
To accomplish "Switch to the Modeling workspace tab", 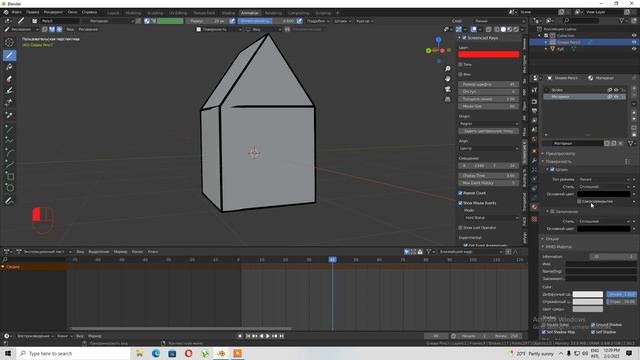I will tap(133, 13).
